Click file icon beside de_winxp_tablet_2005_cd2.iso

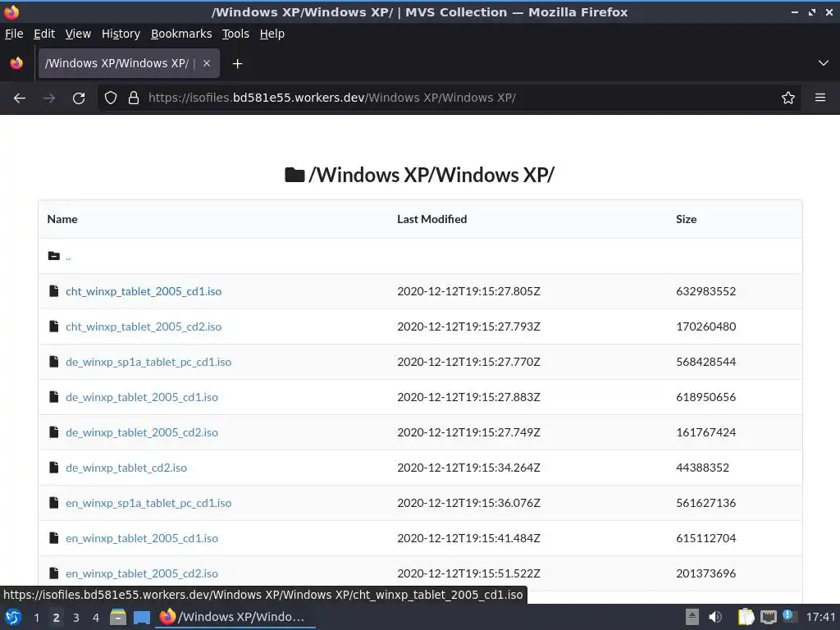click(x=53, y=432)
